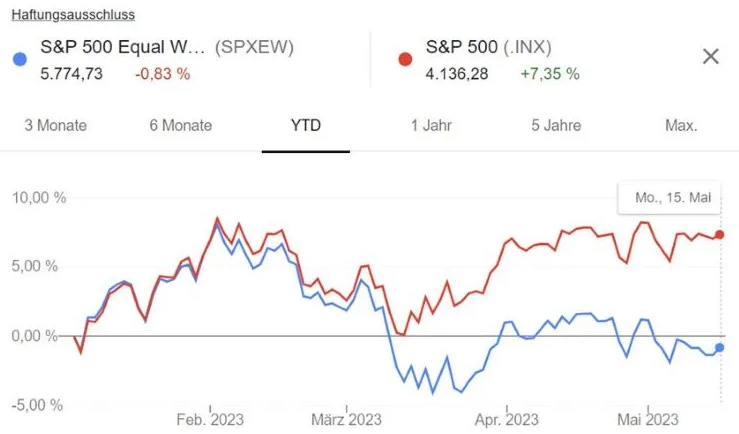The height and width of the screenshot is (434, 739).
Task: Show the 1 Jahr chart range
Action: [429, 126]
